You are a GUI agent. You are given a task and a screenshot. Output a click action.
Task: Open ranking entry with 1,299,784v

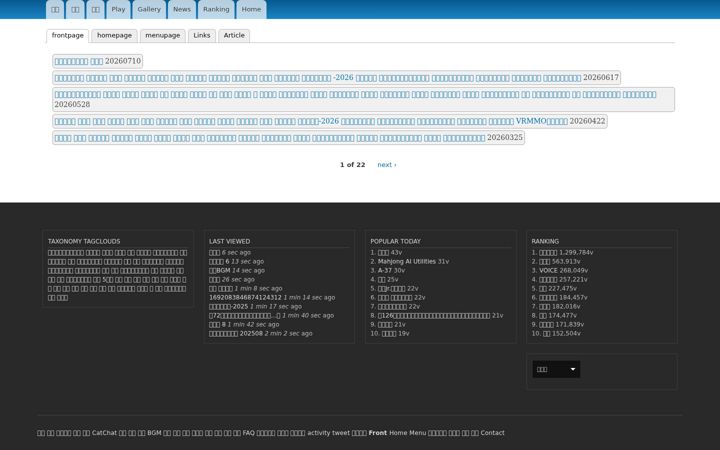click(x=548, y=253)
